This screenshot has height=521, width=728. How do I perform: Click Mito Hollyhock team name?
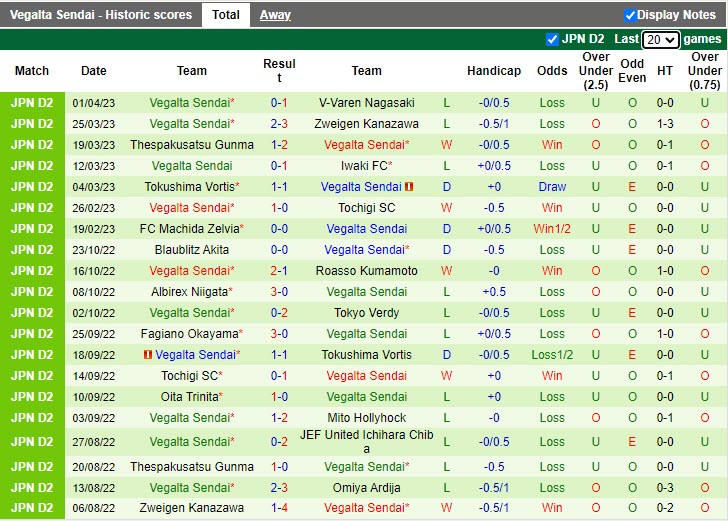pos(366,418)
